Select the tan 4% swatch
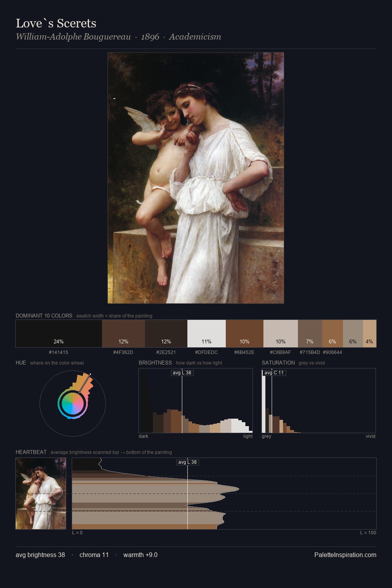Screen dimensions: 392x588 [370, 334]
